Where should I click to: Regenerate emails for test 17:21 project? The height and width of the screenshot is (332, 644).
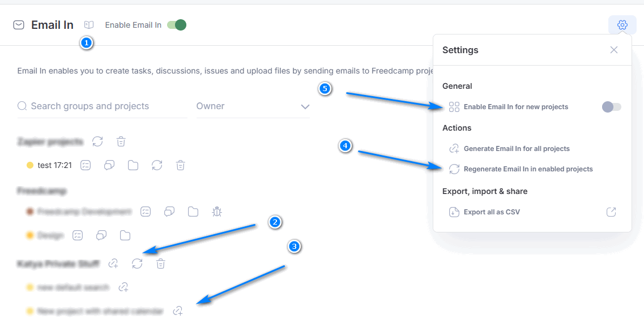tap(157, 165)
